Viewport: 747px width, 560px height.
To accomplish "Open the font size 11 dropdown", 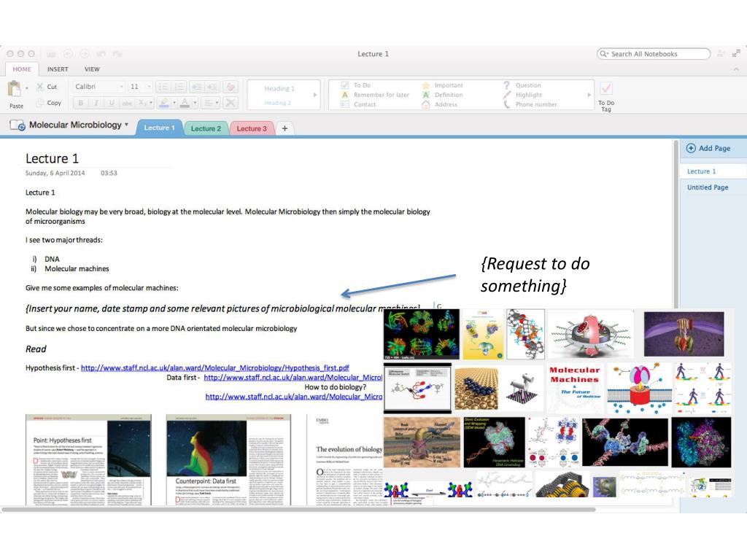I will pos(150,87).
